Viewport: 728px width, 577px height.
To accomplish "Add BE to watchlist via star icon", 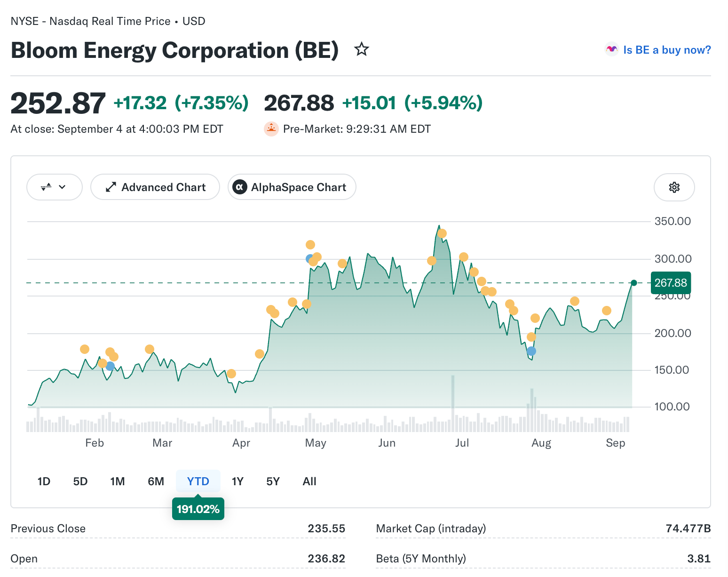I will click(x=361, y=49).
